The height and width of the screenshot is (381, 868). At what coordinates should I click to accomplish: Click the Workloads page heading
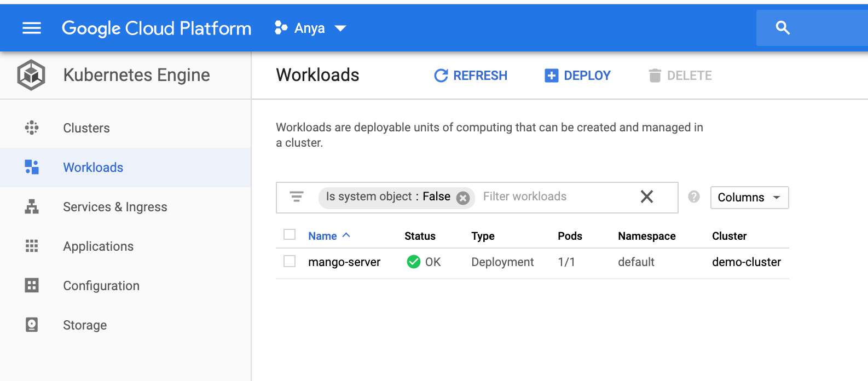(317, 75)
